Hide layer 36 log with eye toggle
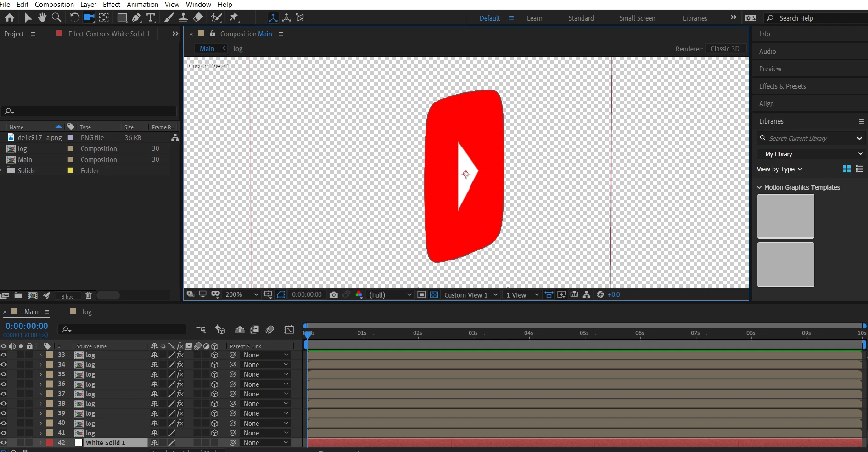Image resolution: width=868 pixels, height=452 pixels. coord(4,384)
